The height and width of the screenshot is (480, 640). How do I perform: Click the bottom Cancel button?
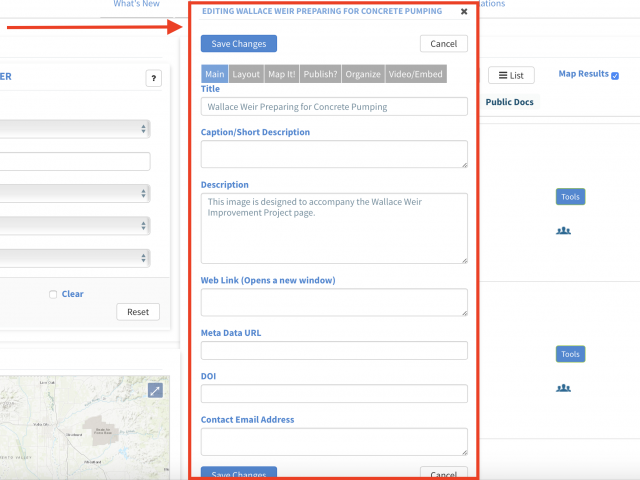[444, 473]
